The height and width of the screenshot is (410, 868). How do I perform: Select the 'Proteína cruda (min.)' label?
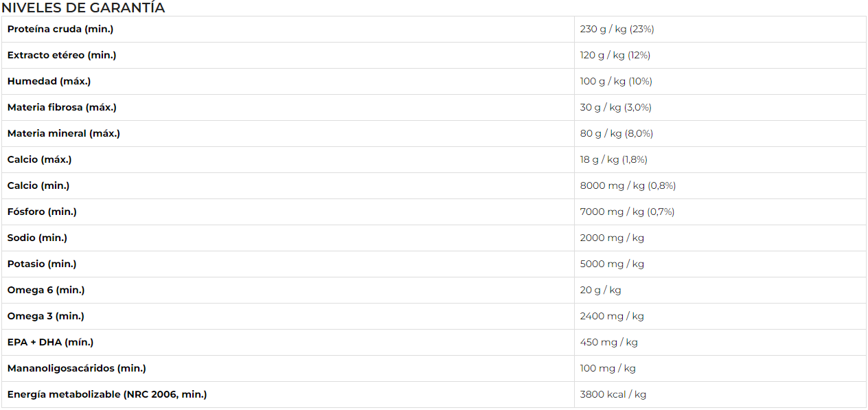60,29
